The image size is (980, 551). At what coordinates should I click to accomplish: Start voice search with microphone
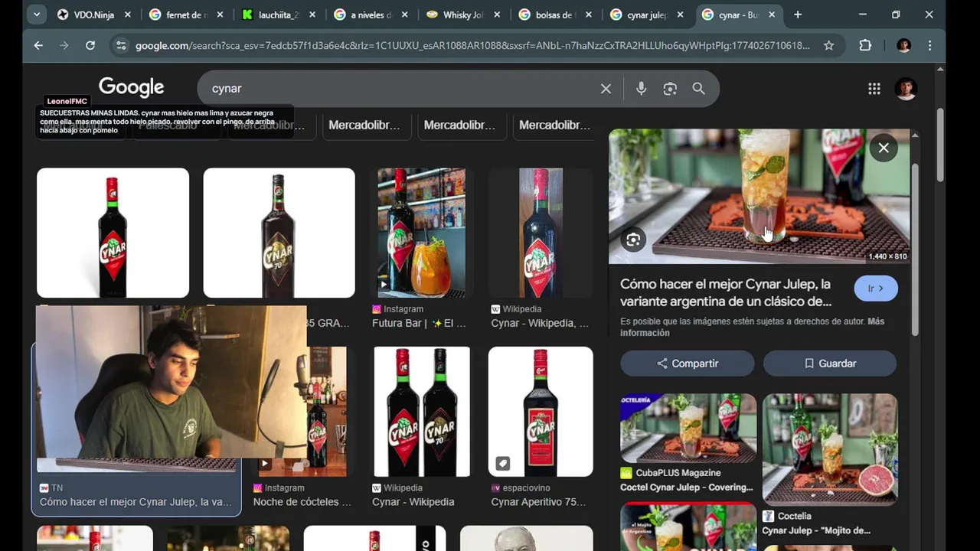click(x=641, y=88)
